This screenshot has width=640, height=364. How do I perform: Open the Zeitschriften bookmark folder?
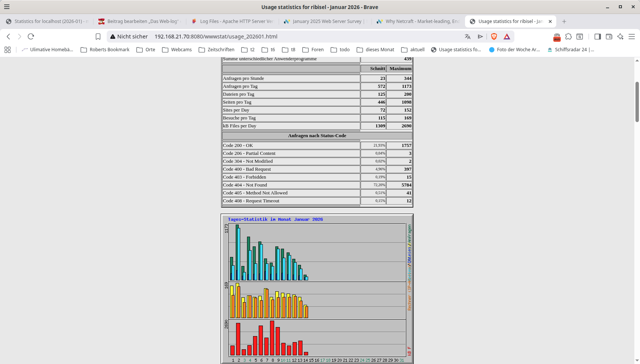(x=216, y=50)
